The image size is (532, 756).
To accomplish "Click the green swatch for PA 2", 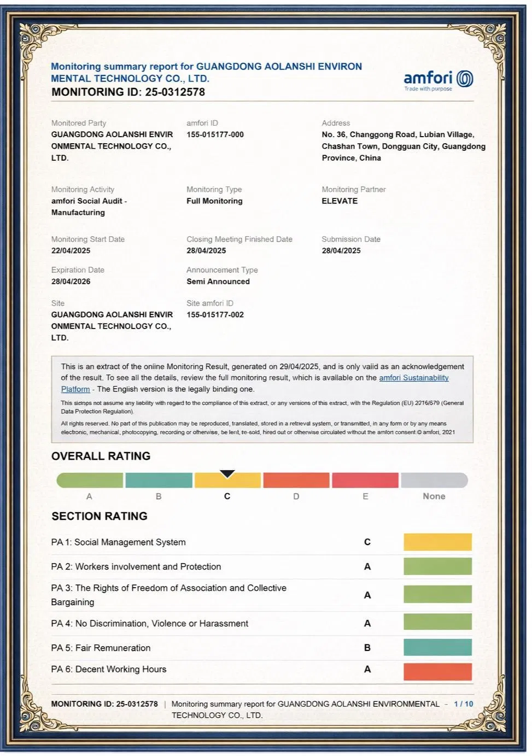I will click(x=437, y=566).
